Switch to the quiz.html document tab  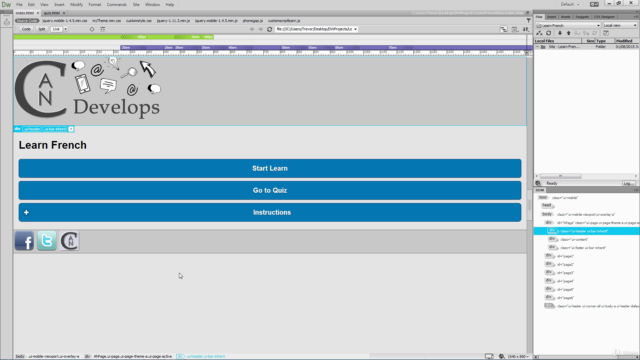[51, 13]
